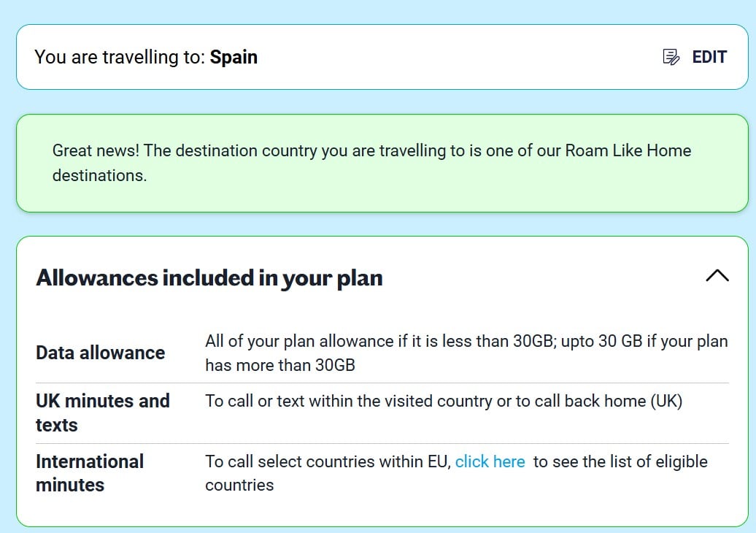The height and width of the screenshot is (533, 756).
Task: Click the Great news Roam Like Home banner
Action: click(x=382, y=163)
